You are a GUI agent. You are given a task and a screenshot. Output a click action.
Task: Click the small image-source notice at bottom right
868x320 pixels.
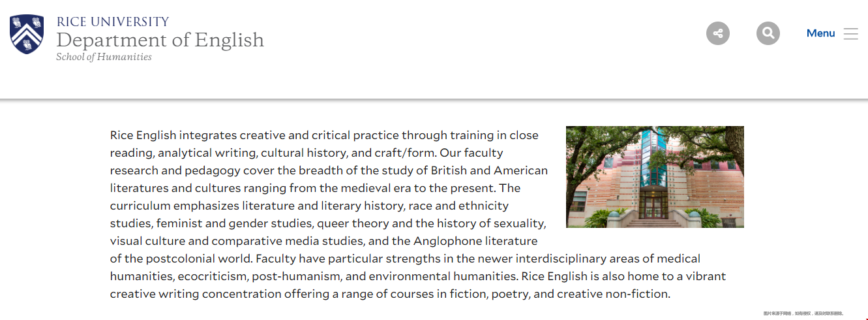[803, 313]
